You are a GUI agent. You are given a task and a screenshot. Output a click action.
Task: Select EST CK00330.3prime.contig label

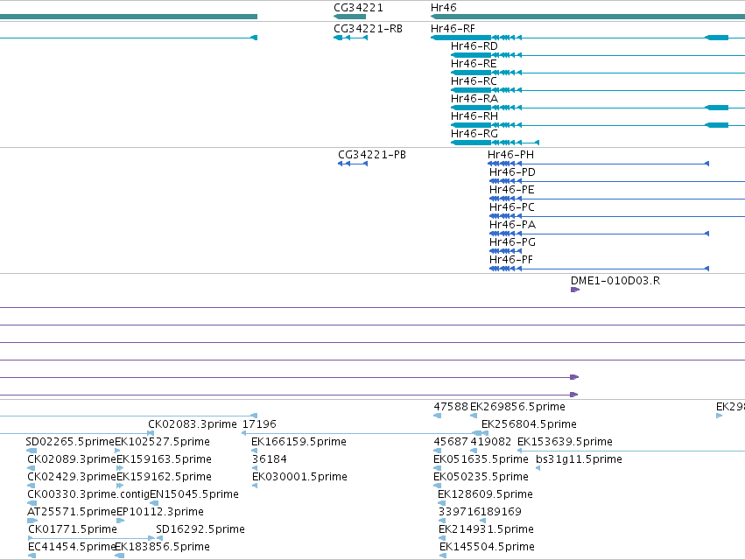(x=88, y=494)
